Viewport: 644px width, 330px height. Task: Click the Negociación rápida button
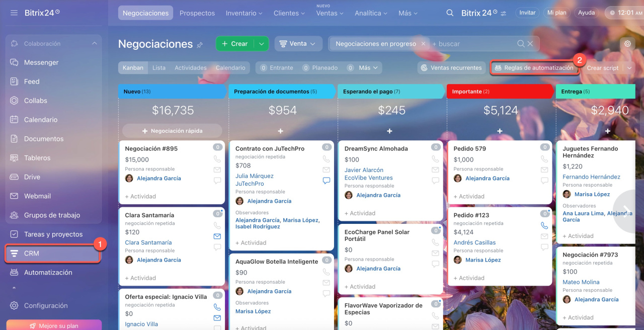point(172,131)
